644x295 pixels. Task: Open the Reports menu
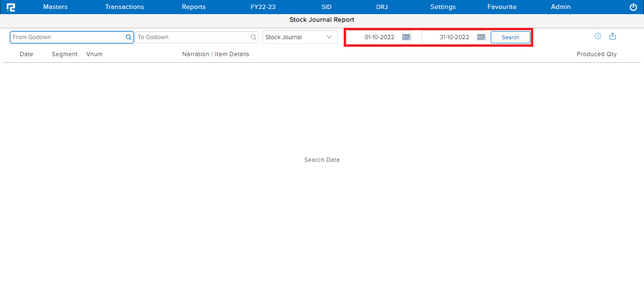click(194, 7)
